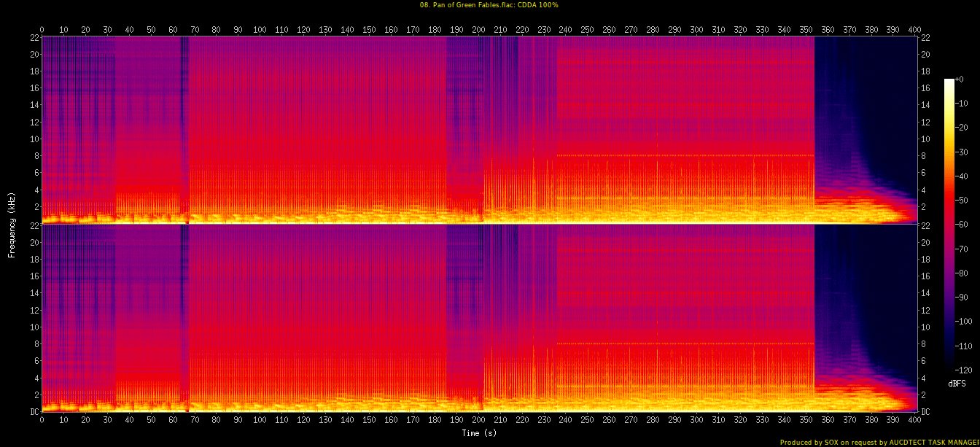Click the 8 kHz horizontal line in lower channel
Viewport: 980px width, 447px height.
click(685, 343)
